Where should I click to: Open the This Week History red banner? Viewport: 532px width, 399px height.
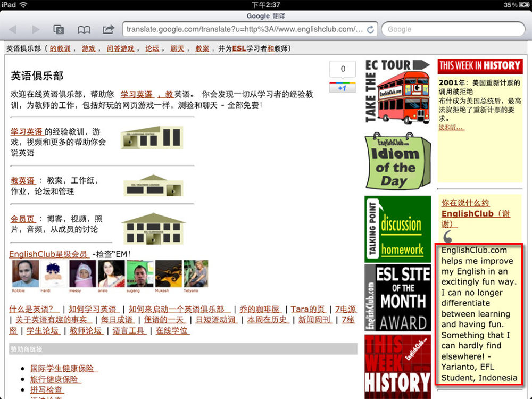click(x=397, y=367)
